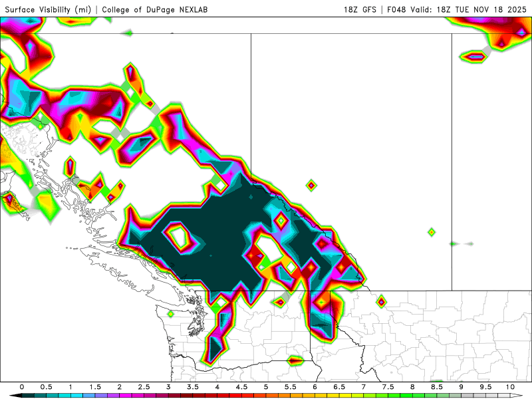This screenshot has height=399, width=532.
Task: Click the '4.5' label on the color scale
Action: point(241,387)
